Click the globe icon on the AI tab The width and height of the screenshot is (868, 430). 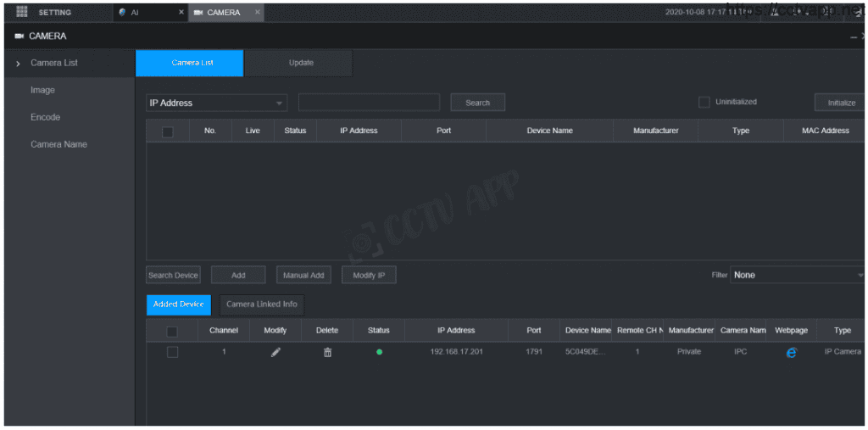(123, 12)
